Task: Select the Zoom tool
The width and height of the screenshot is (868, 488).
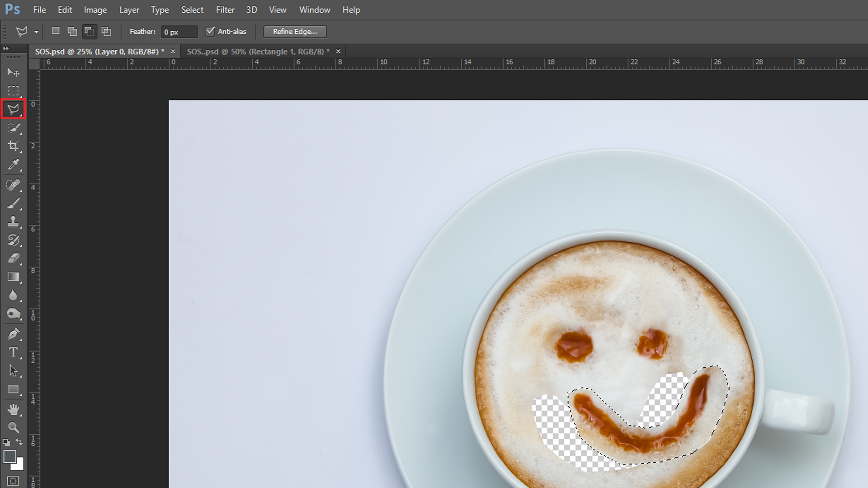Action: (13, 427)
